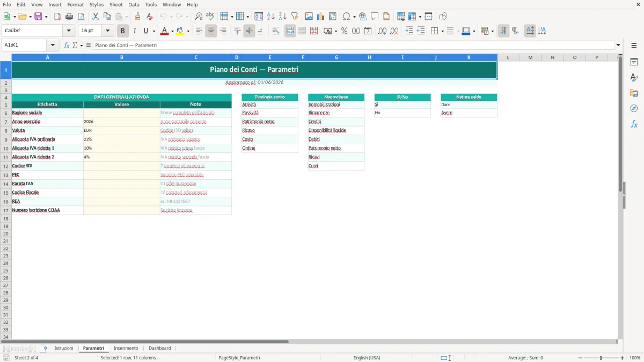Open Background Color dropdown arrow
Viewport: 644px width, 362px height.
188,31
